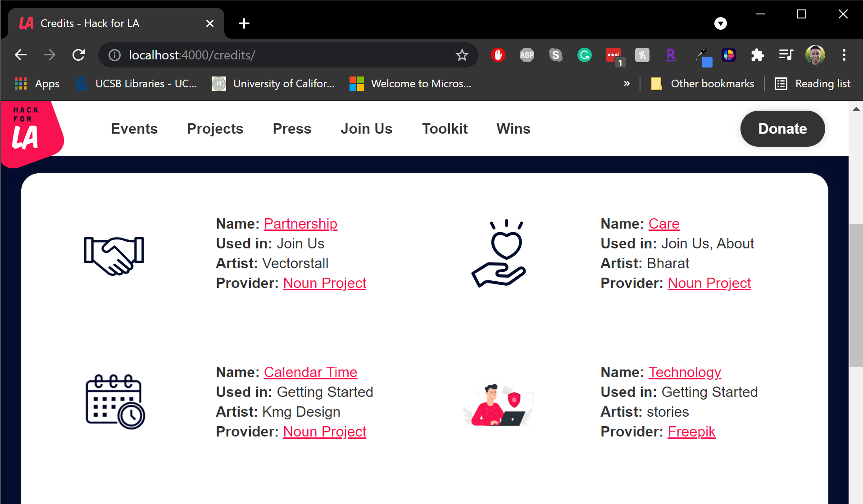This screenshot has height=504, width=863.
Task: Expand hidden bookmarks with double chevron
Action: pos(627,83)
